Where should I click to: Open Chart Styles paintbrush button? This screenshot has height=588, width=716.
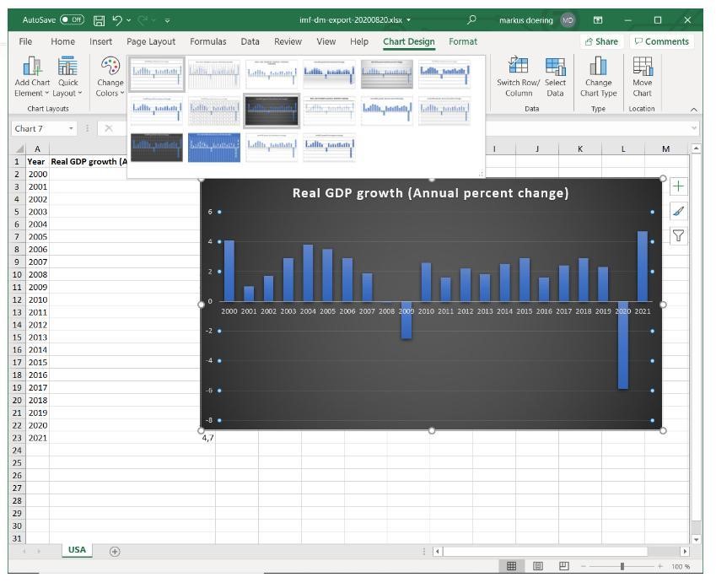coord(678,212)
